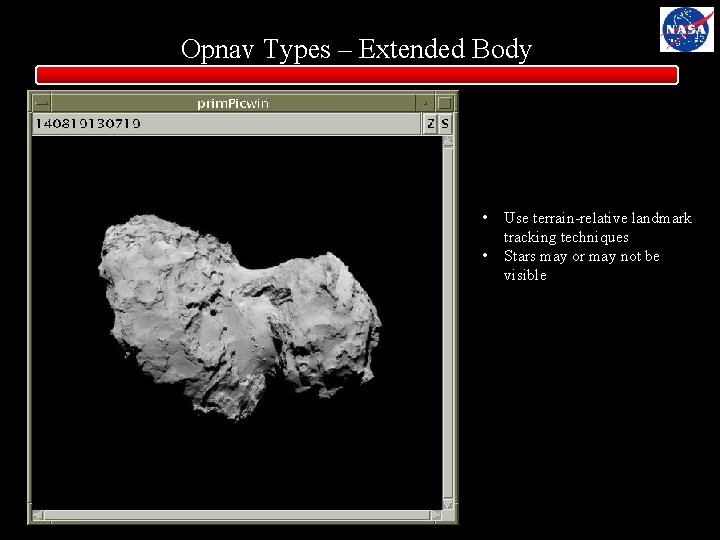Click the Z button in primPicwin

(430, 124)
